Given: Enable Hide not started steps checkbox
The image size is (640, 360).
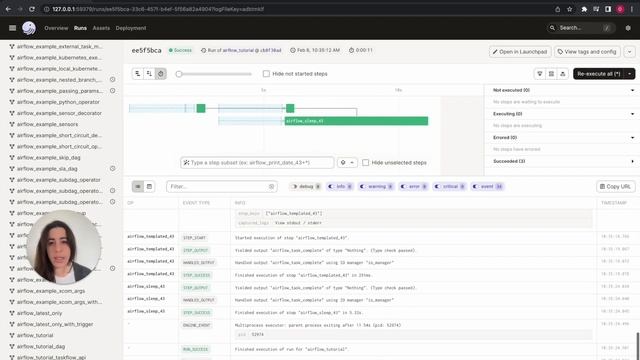Looking at the screenshot, I should pos(266,74).
